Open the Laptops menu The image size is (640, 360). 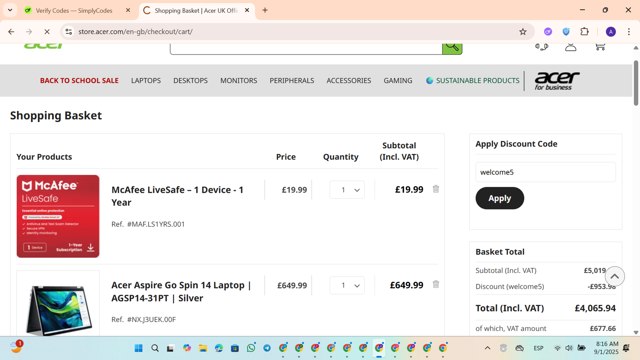click(x=146, y=80)
